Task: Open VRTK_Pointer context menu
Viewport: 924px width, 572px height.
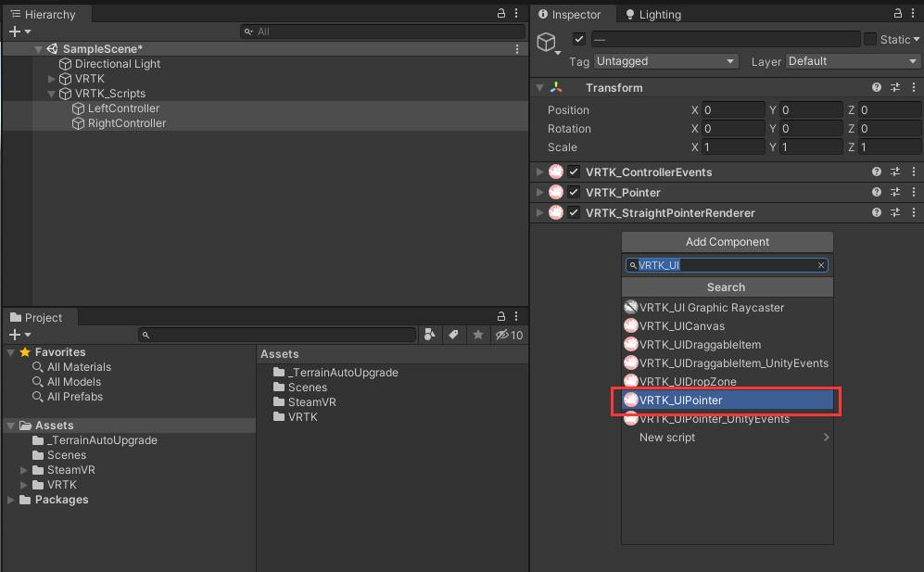Action: [x=914, y=192]
